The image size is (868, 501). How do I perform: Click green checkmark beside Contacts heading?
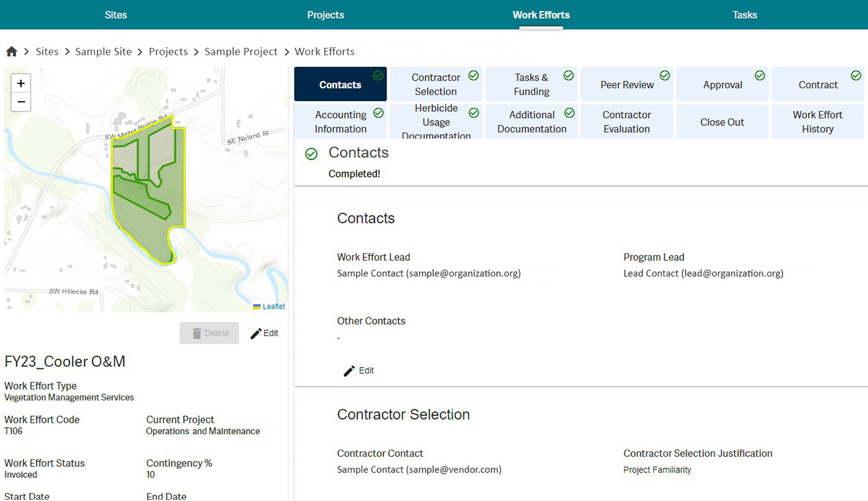[x=311, y=154]
